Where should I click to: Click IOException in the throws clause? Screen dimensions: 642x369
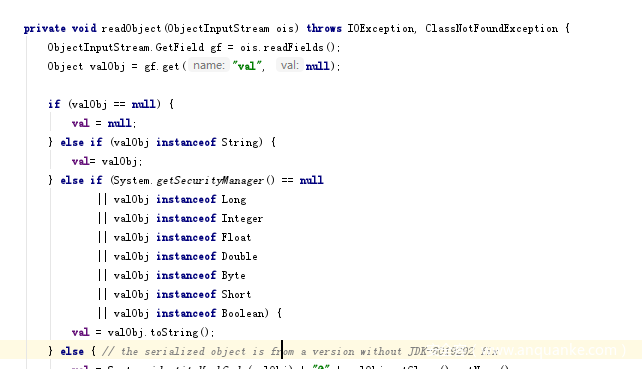tap(381, 29)
